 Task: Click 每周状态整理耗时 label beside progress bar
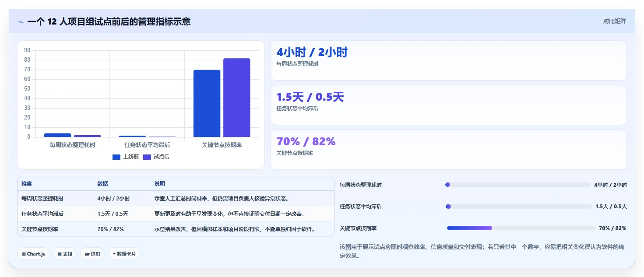tap(361, 185)
